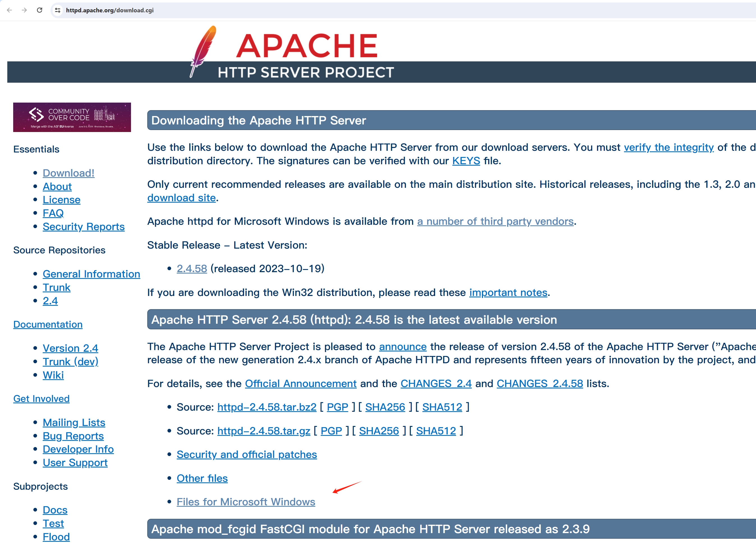This screenshot has width=756, height=546.
Task: Open SHA256 checksum for tar.bz2
Action: point(385,407)
